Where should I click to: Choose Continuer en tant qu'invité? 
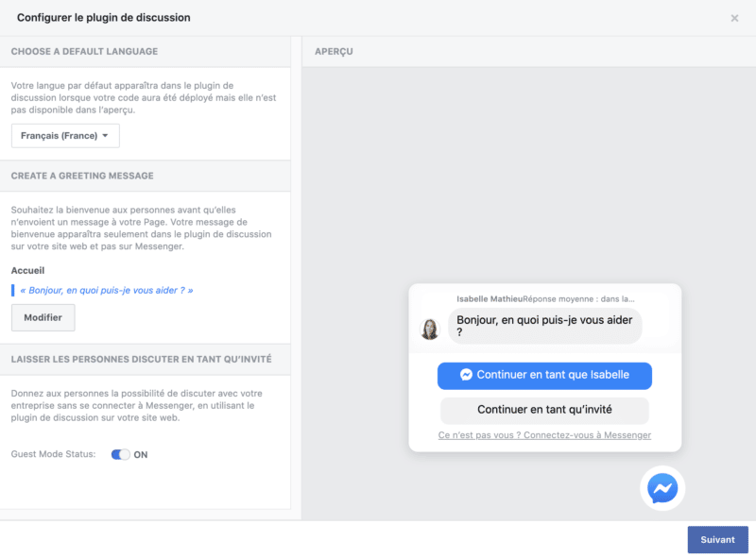pyautogui.click(x=544, y=410)
